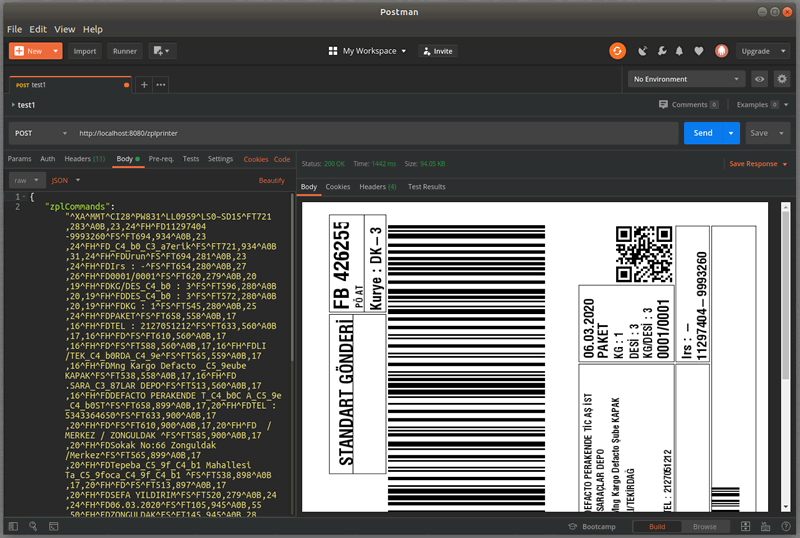Select the Params request tab
This screenshot has width=800, height=538.
coord(19,159)
